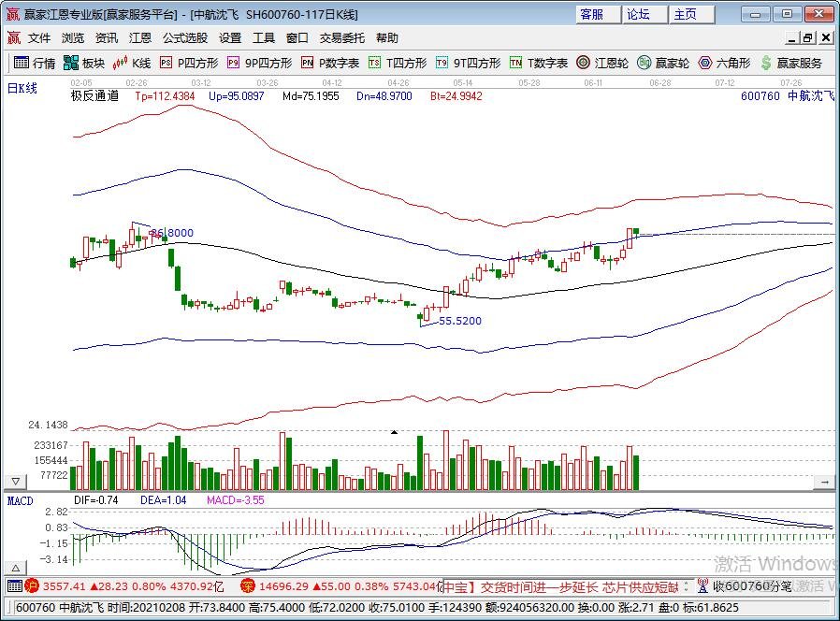Open the P数字表 tool
840x621 pixels.
click(x=330, y=64)
